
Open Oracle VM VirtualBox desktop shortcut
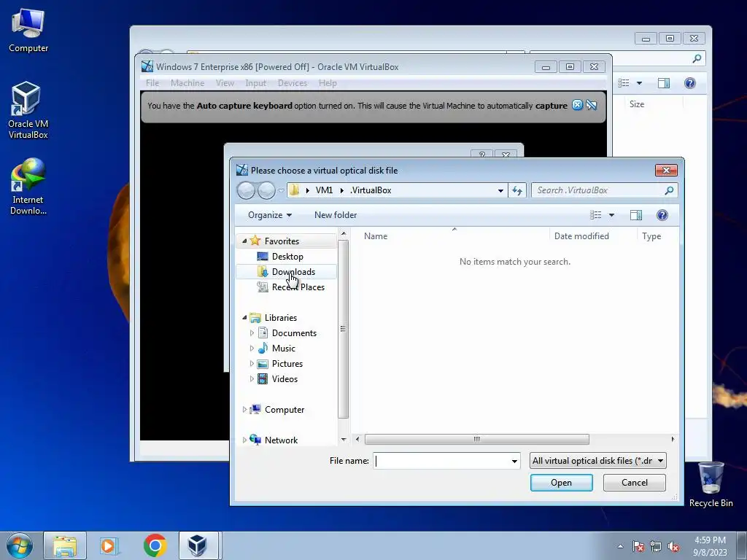pyautogui.click(x=28, y=110)
